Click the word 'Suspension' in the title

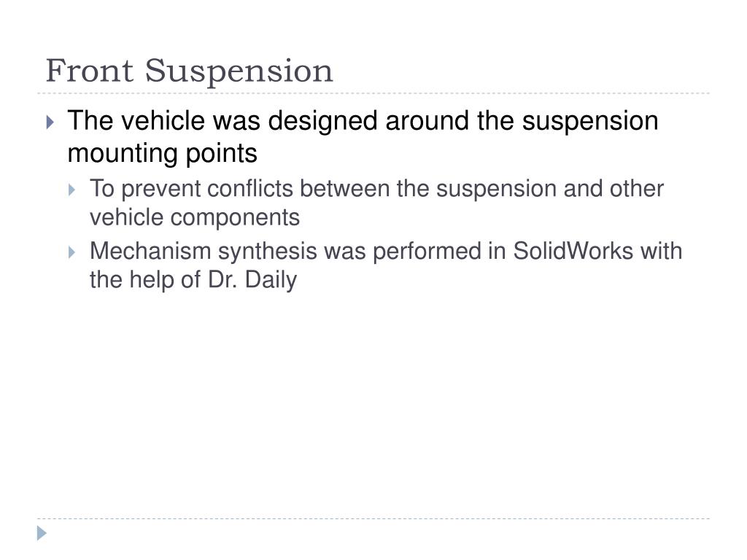tap(239, 71)
